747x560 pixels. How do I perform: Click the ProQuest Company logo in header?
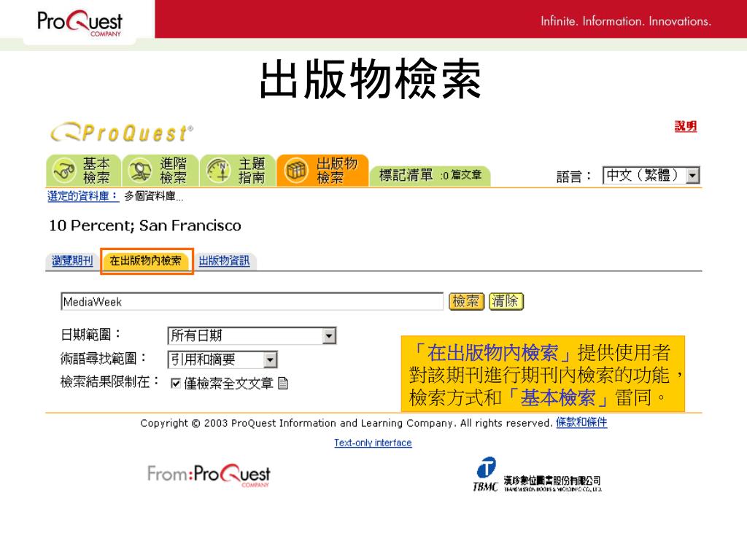(80, 23)
